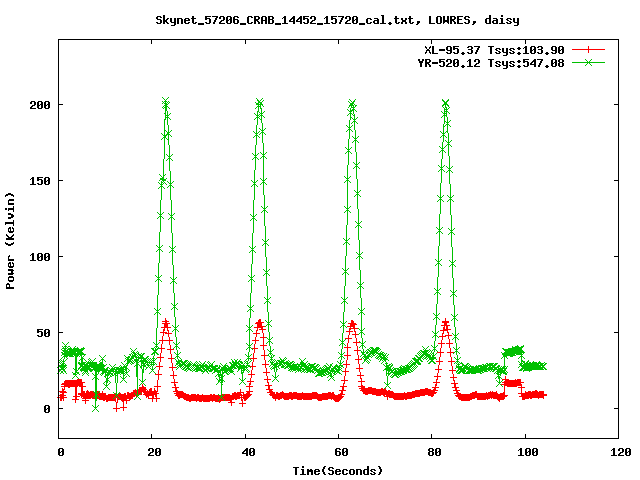Click the red peak near 63 seconds
Viewport: 640px width, 480px height.
[352, 324]
